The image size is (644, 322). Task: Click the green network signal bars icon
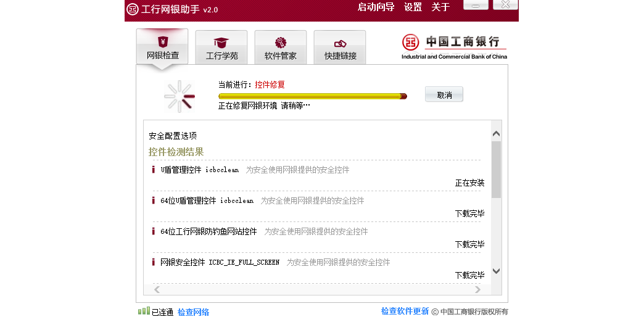(144, 311)
